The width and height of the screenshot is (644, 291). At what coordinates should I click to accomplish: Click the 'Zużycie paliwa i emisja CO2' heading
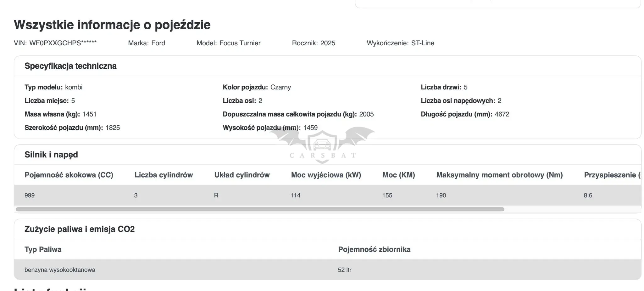pyautogui.click(x=80, y=229)
